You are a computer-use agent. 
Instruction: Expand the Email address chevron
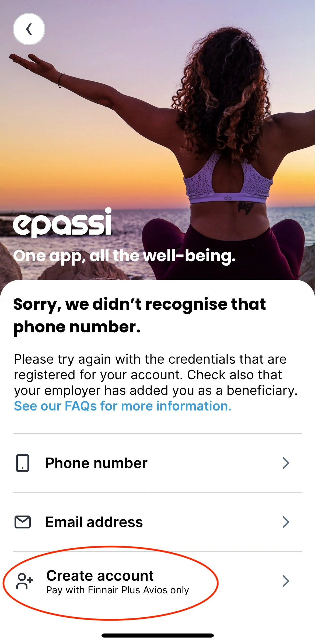pyautogui.click(x=286, y=522)
